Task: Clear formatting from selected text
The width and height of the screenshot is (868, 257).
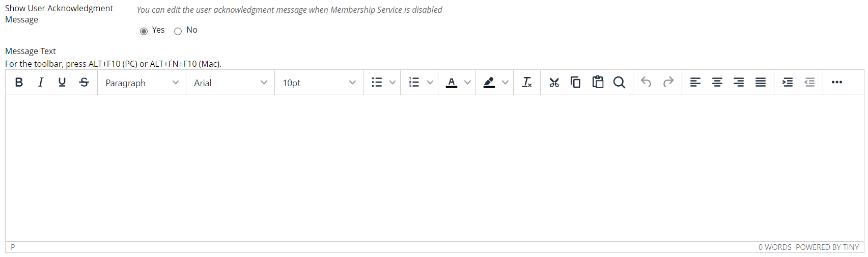Action: 527,83
